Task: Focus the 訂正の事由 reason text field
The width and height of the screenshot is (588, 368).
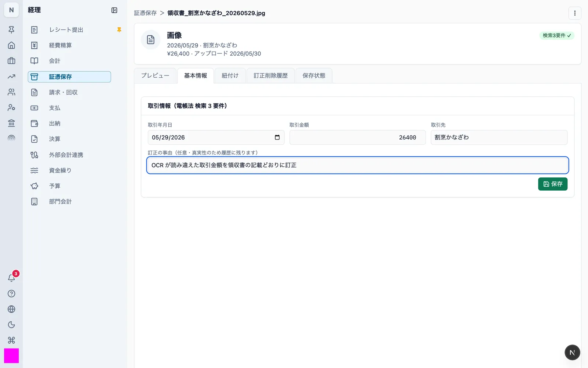Action: 358,165
